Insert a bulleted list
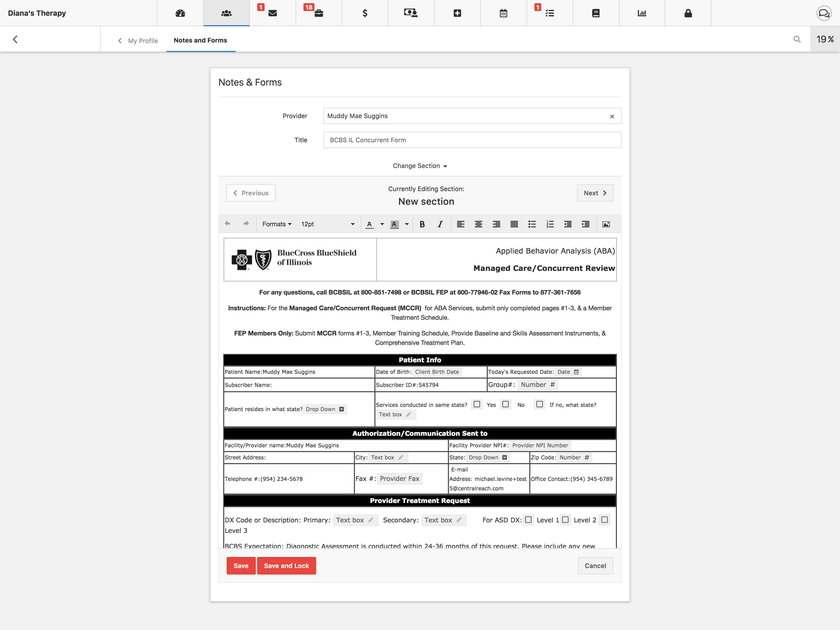840x630 pixels. (532, 224)
